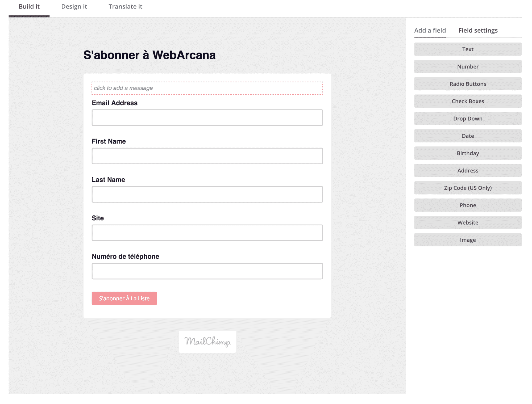The image size is (532, 404).
Task: Add a Text field to the form
Action: coord(468,49)
